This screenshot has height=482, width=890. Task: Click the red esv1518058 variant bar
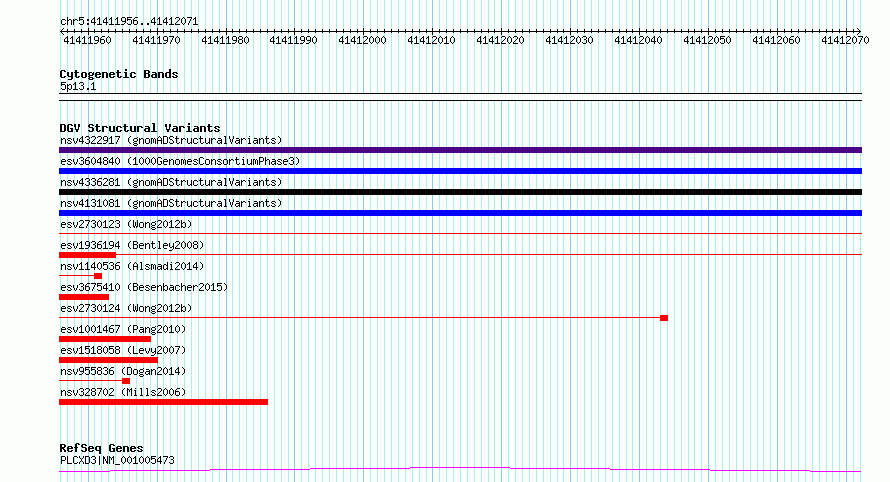[108, 360]
